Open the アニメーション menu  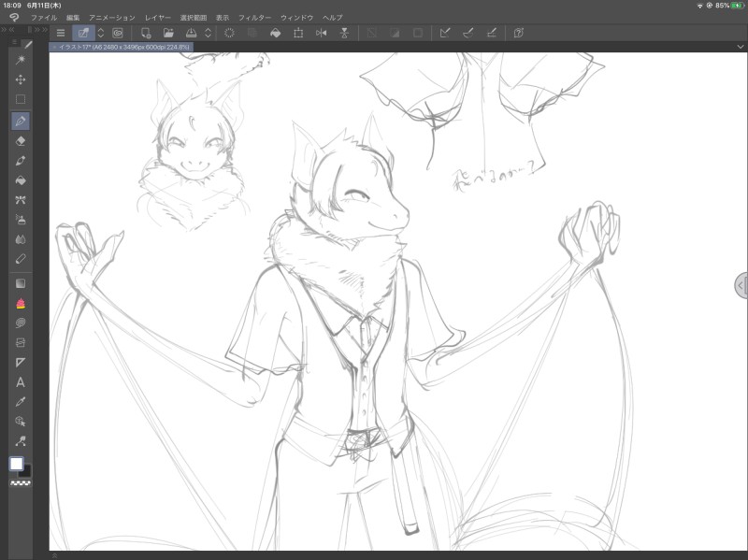(112, 18)
